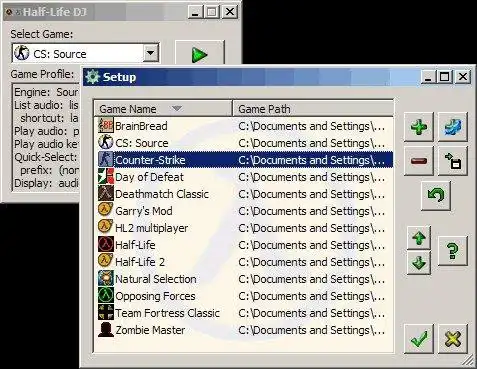
Task: Click the game path cell for Half-Life
Action: click(312, 245)
